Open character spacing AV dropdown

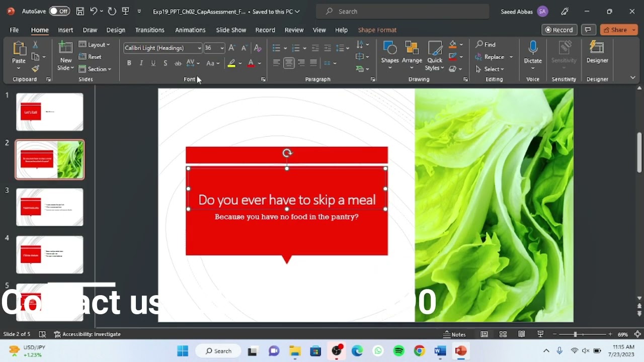pos(193,63)
